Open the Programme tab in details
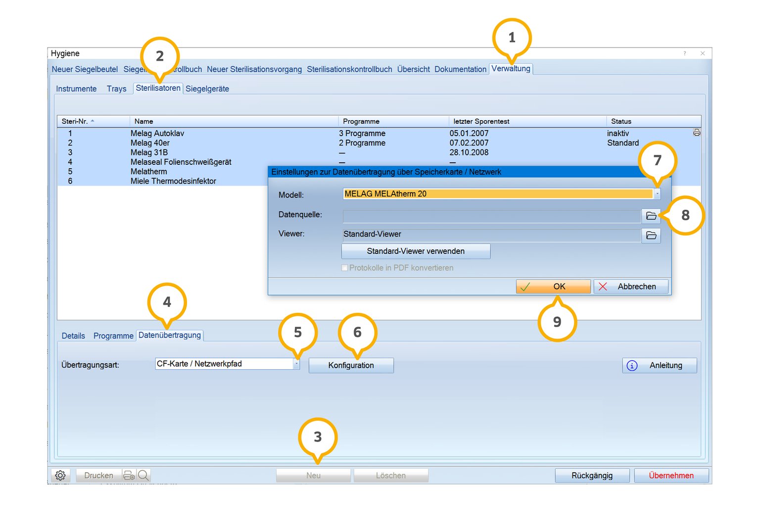This screenshot has height=532, width=760. click(x=113, y=336)
